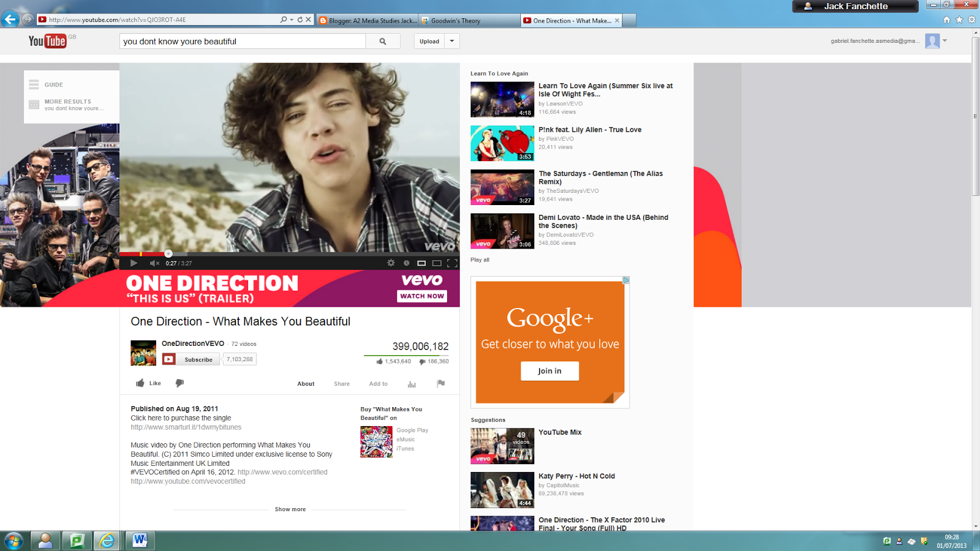Open The Saturdays Gentleman video thumbnail
This screenshot has width=980, height=551.
point(502,187)
